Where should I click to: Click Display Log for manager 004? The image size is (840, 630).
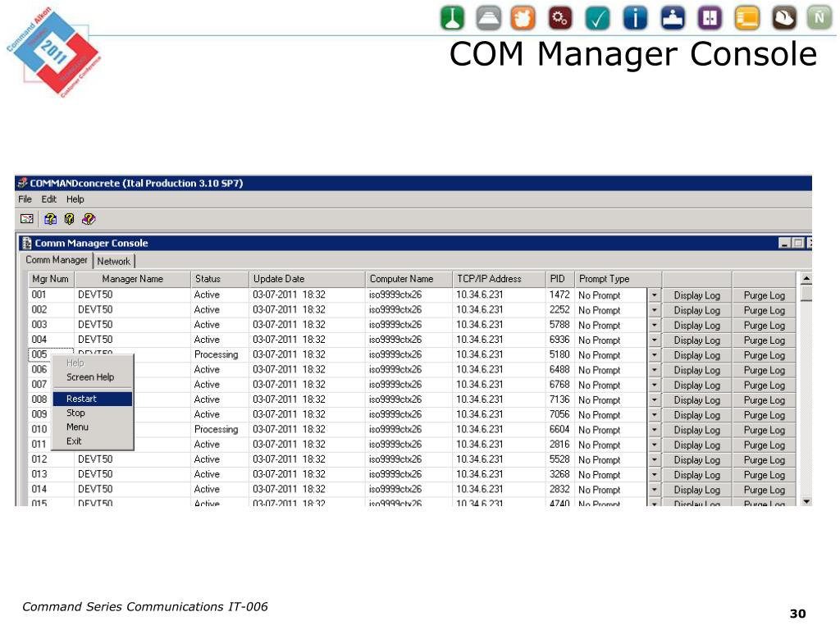(x=696, y=340)
